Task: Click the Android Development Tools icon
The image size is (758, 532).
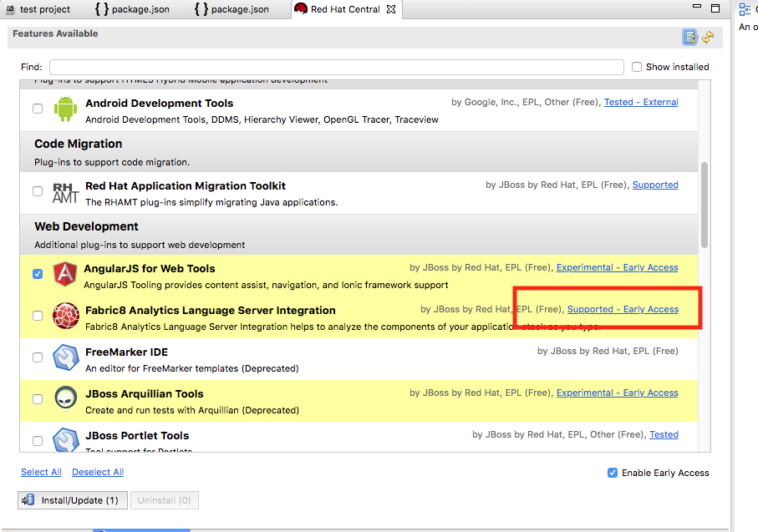Action: pyautogui.click(x=65, y=109)
